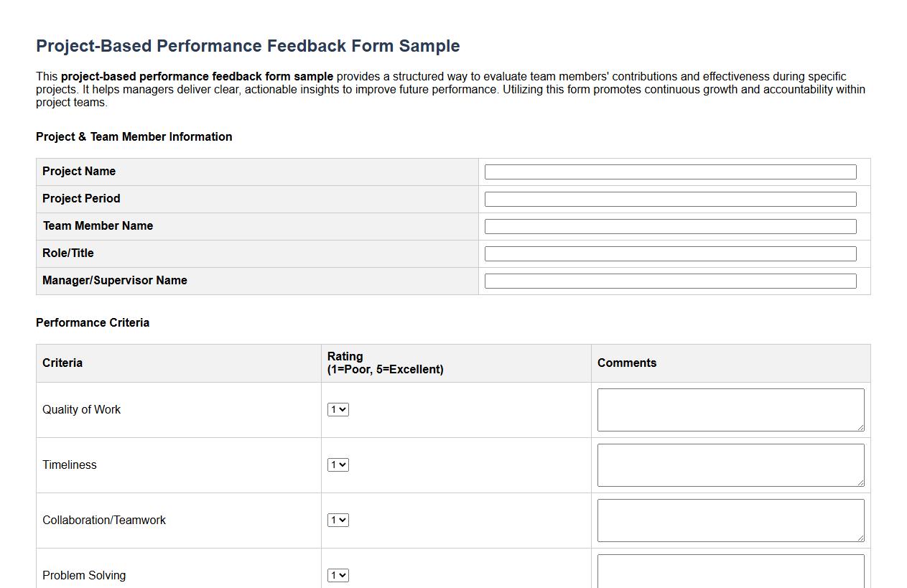The width and height of the screenshot is (907, 588).
Task: Click the resize handle on Quality of Work comments
Action: 861,429
